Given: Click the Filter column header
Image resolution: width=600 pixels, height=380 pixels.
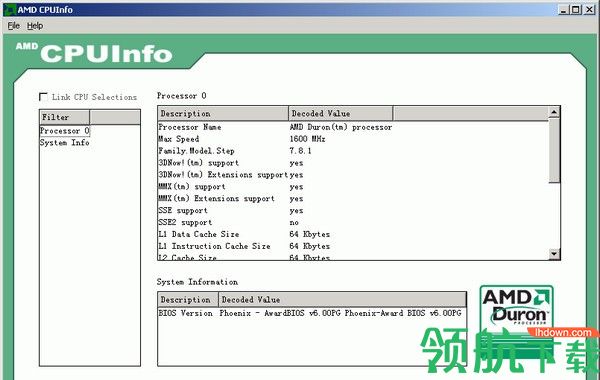Looking at the screenshot, I should click(65, 117).
